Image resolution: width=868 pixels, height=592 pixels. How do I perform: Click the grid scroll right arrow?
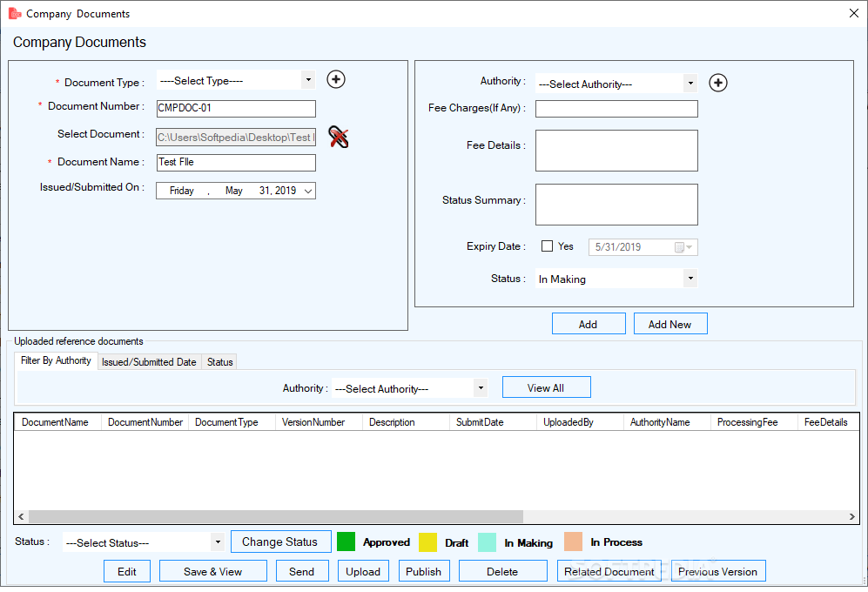coord(852,516)
